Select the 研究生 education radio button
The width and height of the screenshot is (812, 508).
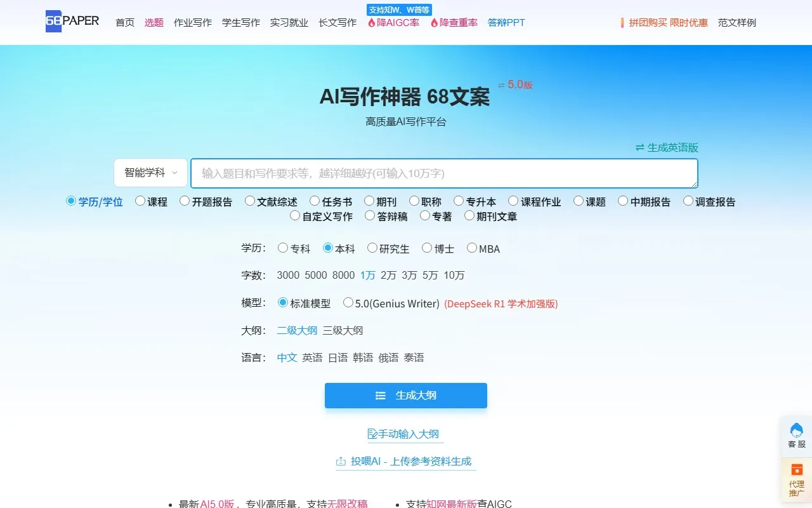372,248
